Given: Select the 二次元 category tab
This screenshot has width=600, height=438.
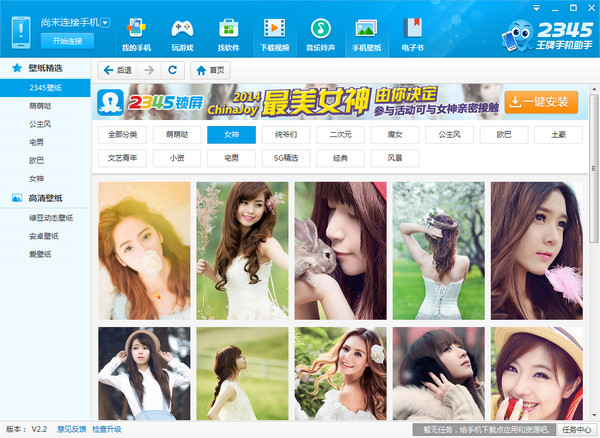Looking at the screenshot, I should click(341, 135).
